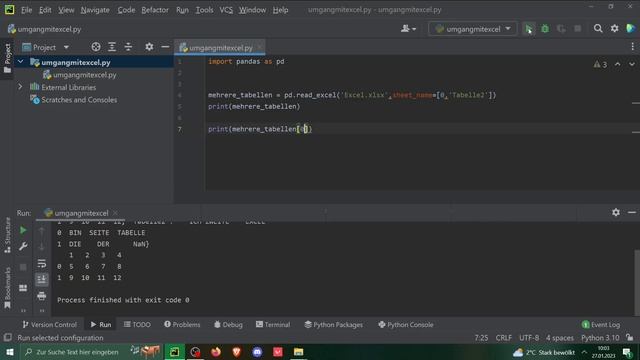Image resolution: width=640 pixels, height=360 pixels.
Task: Open Run panel settings gear
Action: click(616, 212)
